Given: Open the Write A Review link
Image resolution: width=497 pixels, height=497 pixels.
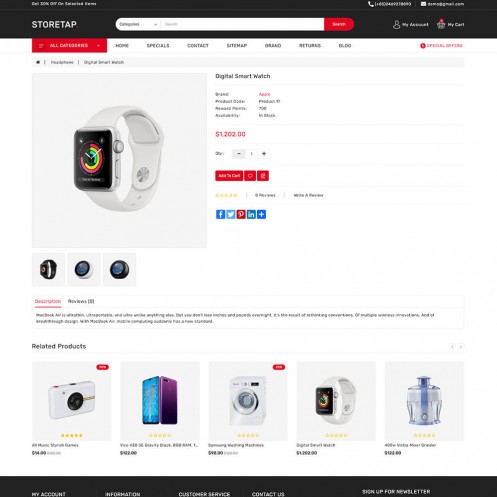Looking at the screenshot, I should click(x=308, y=195).
